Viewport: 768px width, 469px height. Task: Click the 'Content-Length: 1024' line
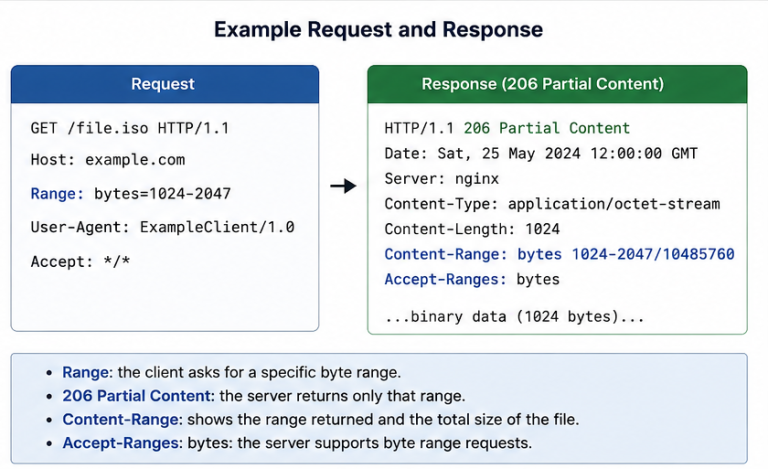472,229
